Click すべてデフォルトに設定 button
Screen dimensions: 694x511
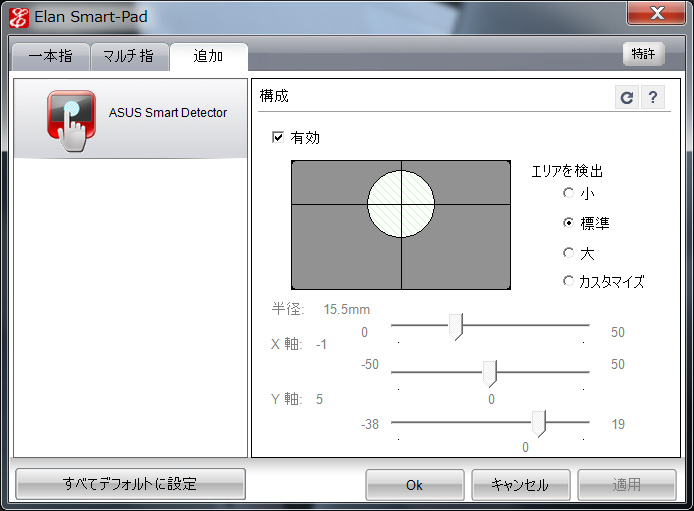(x=130, y=484)
